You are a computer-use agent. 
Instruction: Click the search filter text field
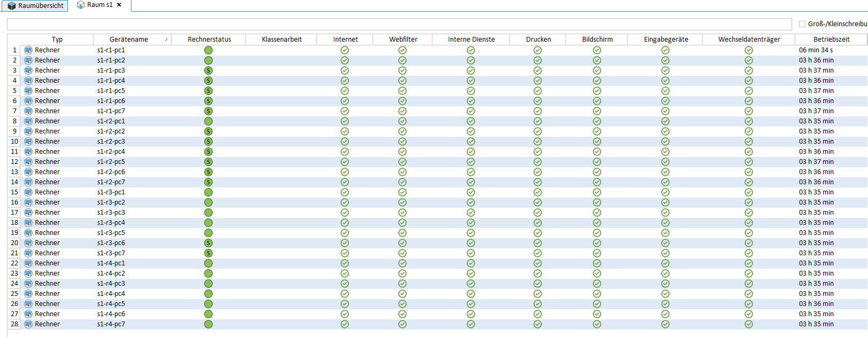coord(399,25)
